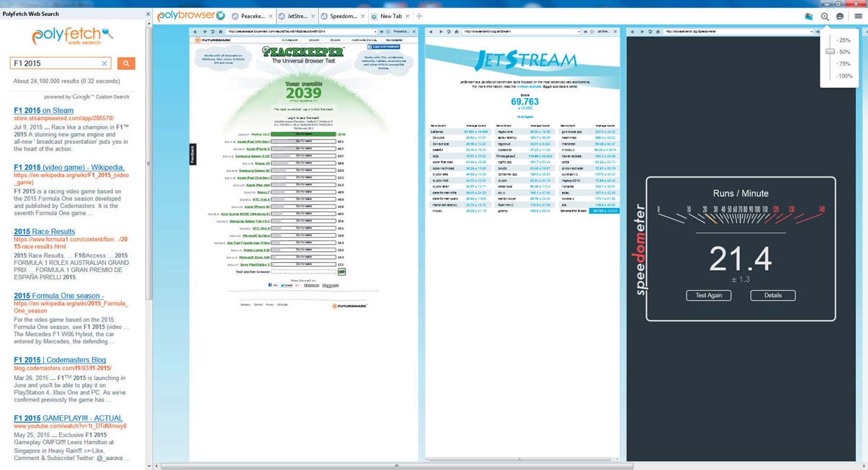
Task: Open the F1 2015 GAMEPLAY!!! YouTube result
Action: coord(68,418)
